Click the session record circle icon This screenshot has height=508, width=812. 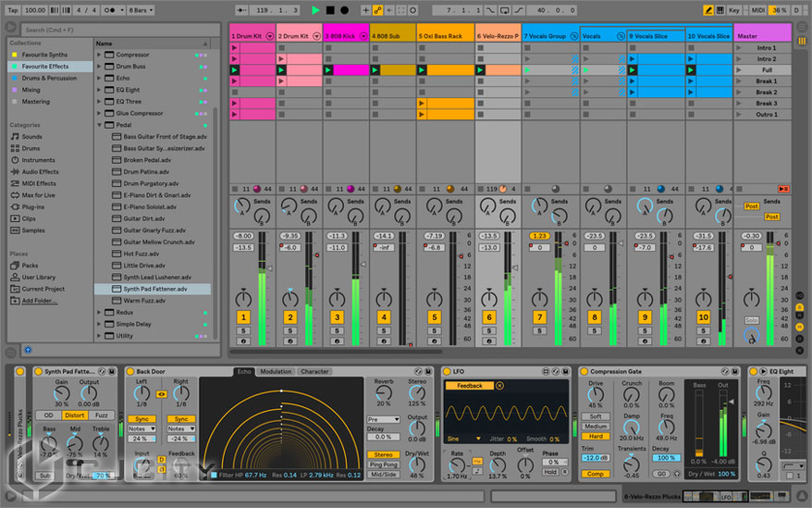(412, 10)
